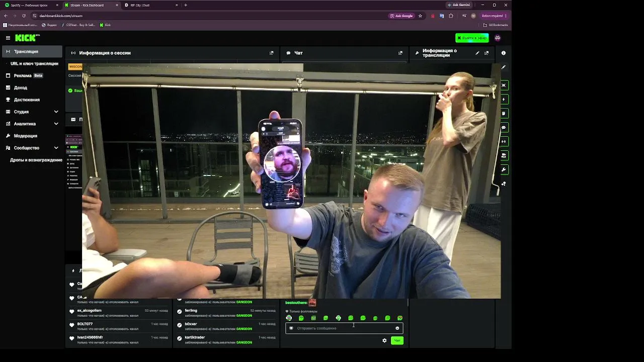Click the ban icon next to fen1mg
The height and width of the screenshot is (362, 644).
click(x=179, y=311)
